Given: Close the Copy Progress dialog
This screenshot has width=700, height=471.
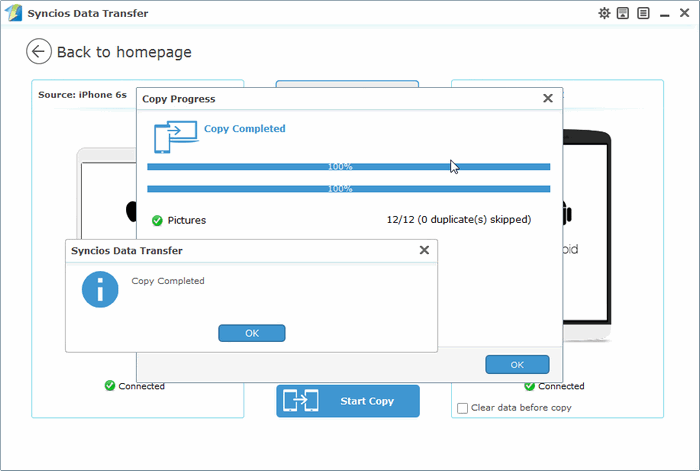Looking at the screenshot, I should 548,98.
